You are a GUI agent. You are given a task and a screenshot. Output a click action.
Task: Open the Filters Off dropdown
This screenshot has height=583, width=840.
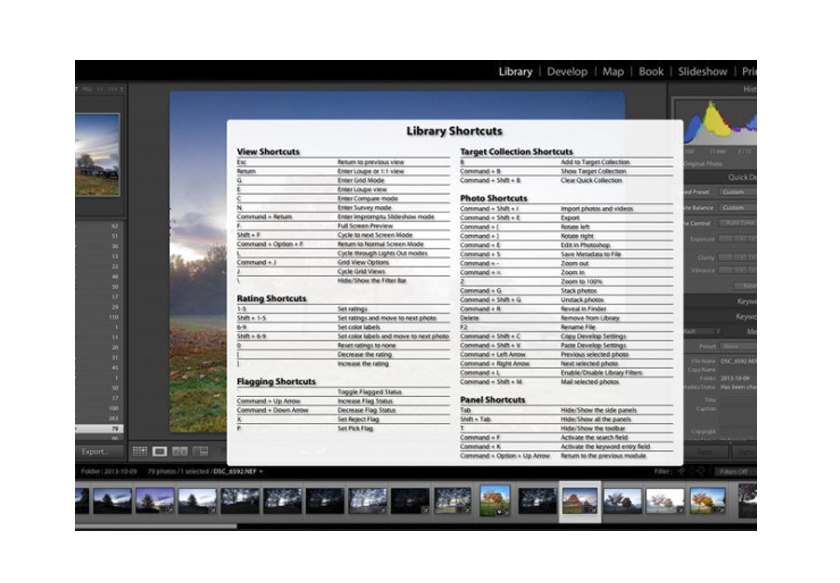pyautogui.click(x=734, y=472)
